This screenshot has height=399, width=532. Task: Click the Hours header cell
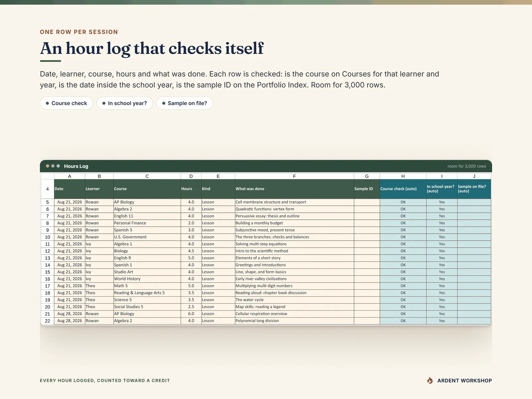191,189
